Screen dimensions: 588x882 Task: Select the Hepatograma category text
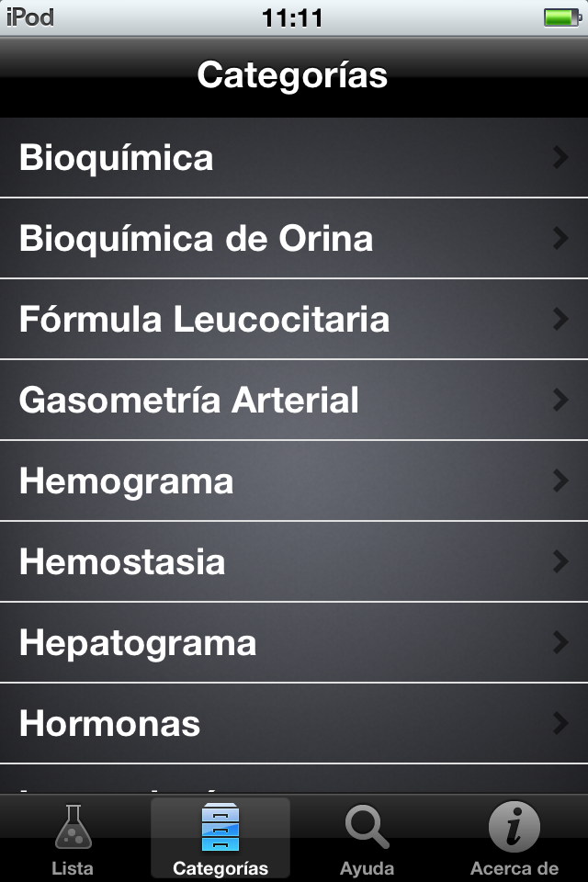tap(138, 643)
